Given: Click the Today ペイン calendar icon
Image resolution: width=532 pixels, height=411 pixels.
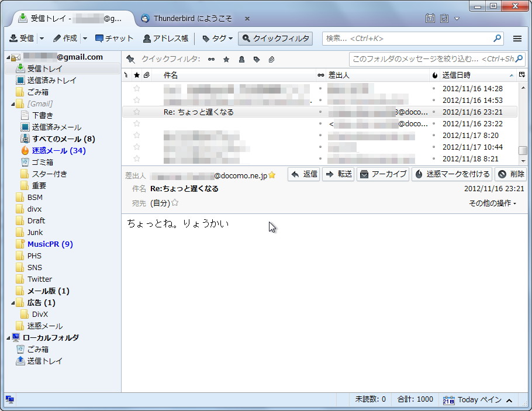Looking at the screenshot, I should pos(449,400).
